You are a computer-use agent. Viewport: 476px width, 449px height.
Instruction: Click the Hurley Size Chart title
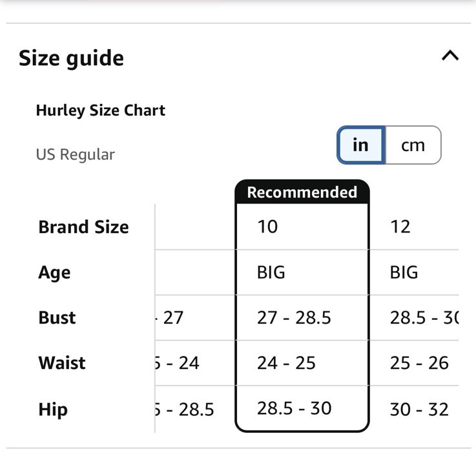pos(101,110)
